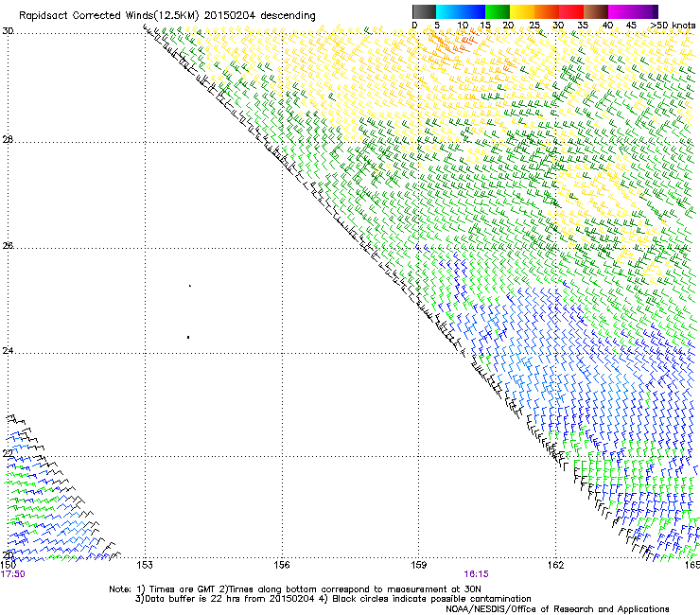The width and height of the screenshot is (700, 615).
Task: Click the longitude label 156
Action: pos(282,565)
